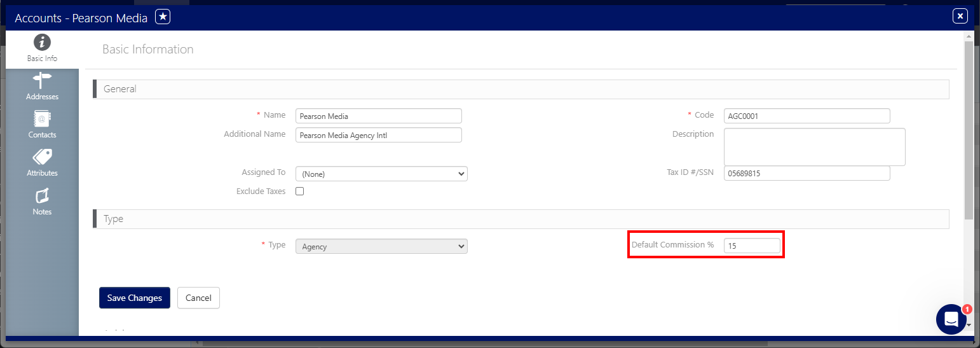Open the Type dropdown showing Agency

(x=381, y=246)
